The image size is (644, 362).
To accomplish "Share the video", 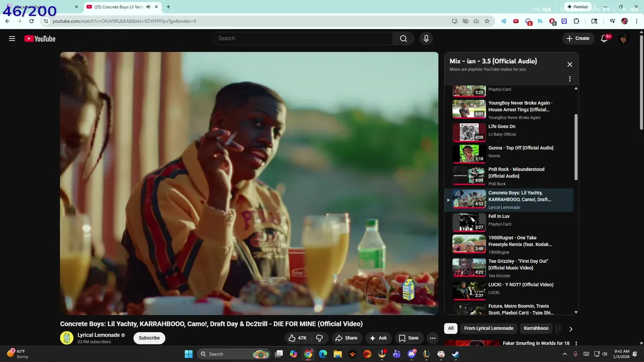I will coord(346,338).
